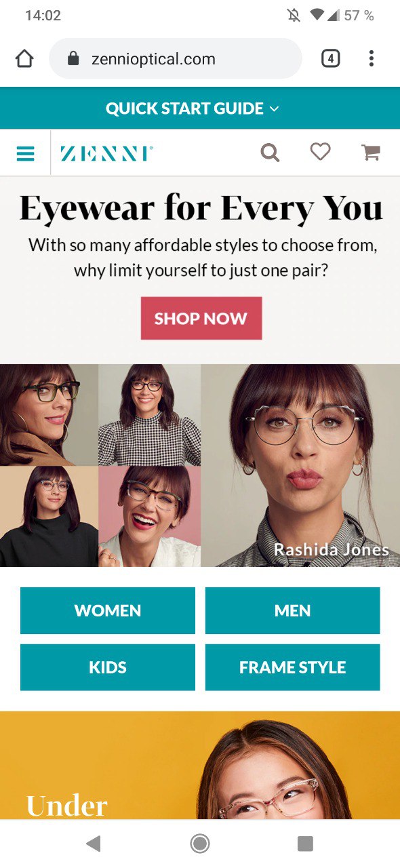
Task: Open the browser three-dot menu
Action: (371, 59)
